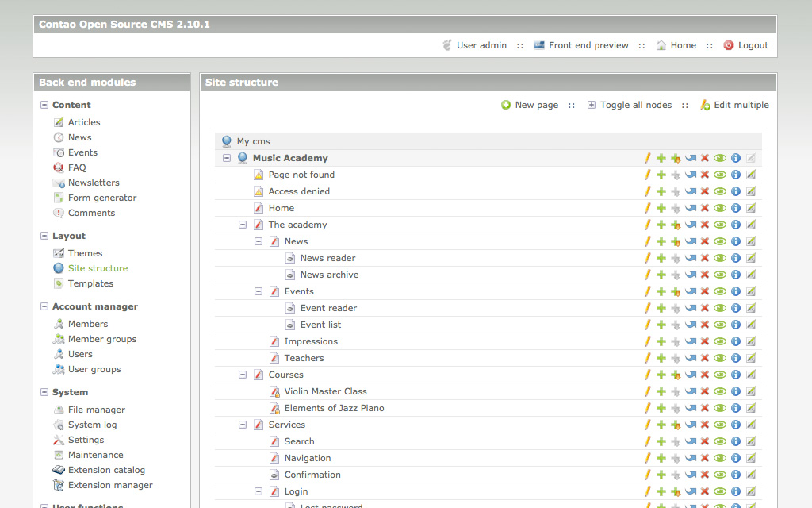Delete the Teachers page with red X

point(704,358)
